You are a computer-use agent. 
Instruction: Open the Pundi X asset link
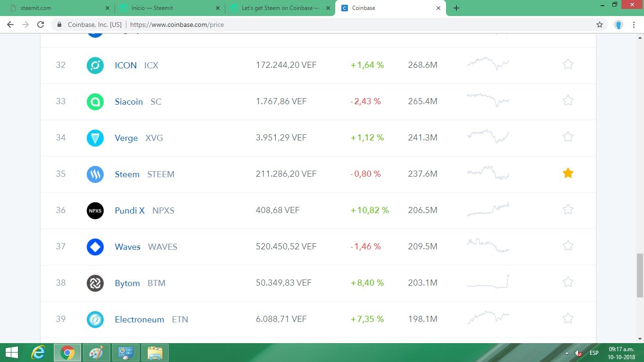pos(130,211)
